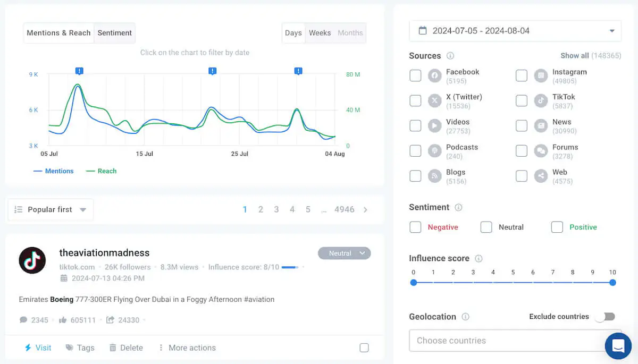Viewport: 638px width, 364px height.
Task: Switch to the Sentiment tab
Action: 114,33
